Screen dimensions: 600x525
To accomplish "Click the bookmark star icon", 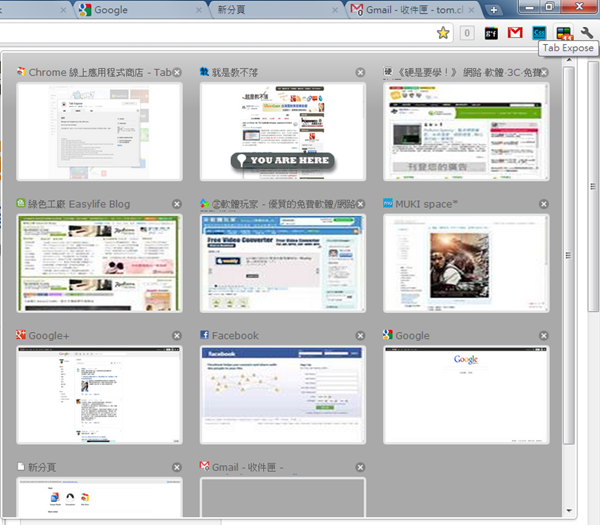I will pos(443,33).
